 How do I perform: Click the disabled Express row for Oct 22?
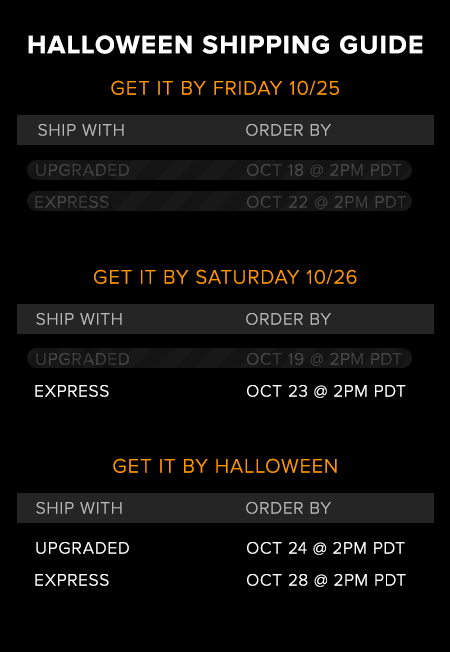coord(219,201)
